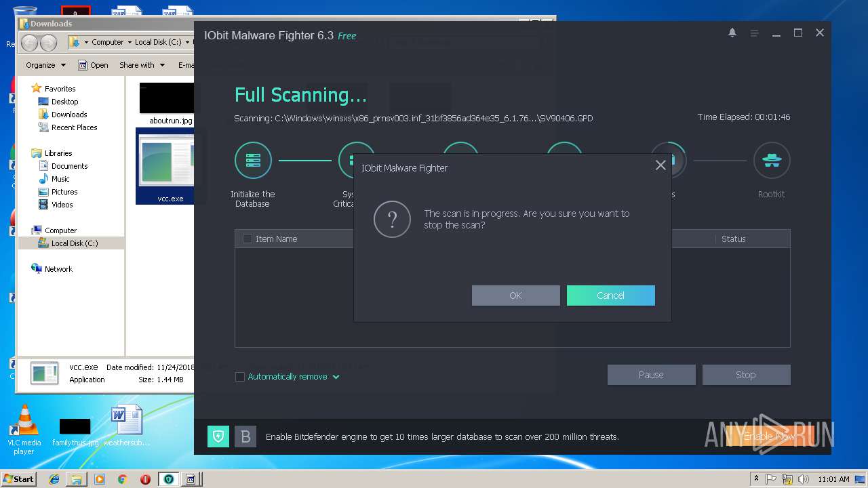Click the Action Center flag tray icon

click(x=772, y=479)
